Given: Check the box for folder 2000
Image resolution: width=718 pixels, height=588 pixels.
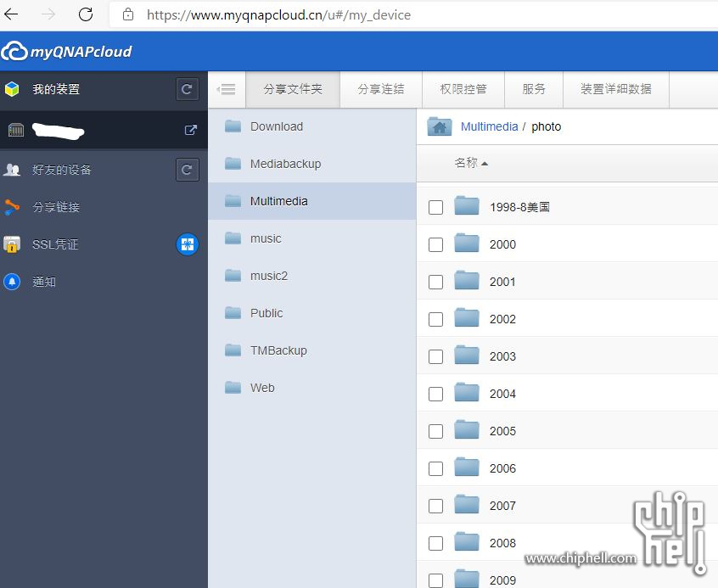Looking at the screenshot, I should [435, 244].
